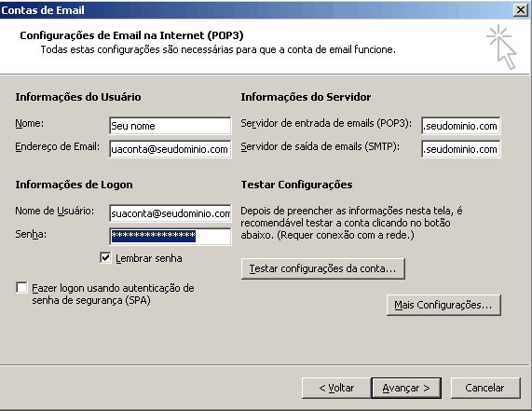Click the Cancelar button
The height and width of the screenshot is (411, 532).
point(485,388)
